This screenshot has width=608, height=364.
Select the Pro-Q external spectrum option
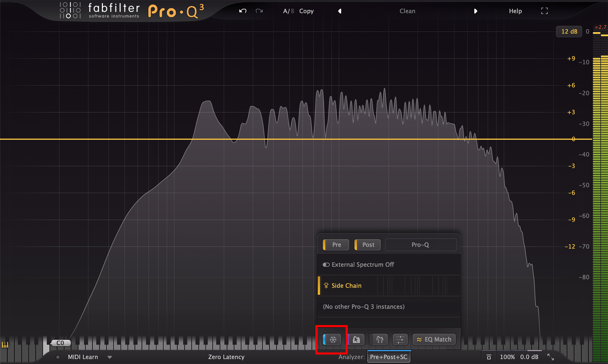coord(421,245)
